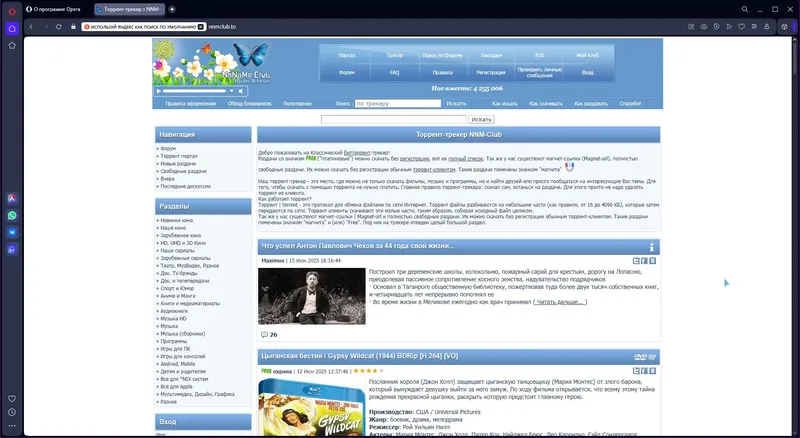Open Свободные раздачи navigation link
Viewport: 800px width, 438px height.
click(x=183, y=172)
